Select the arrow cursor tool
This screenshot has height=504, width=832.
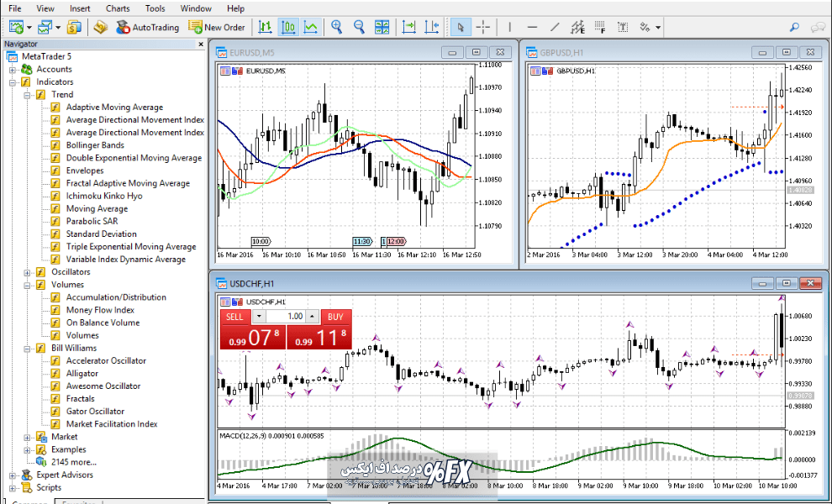[461, 27]
